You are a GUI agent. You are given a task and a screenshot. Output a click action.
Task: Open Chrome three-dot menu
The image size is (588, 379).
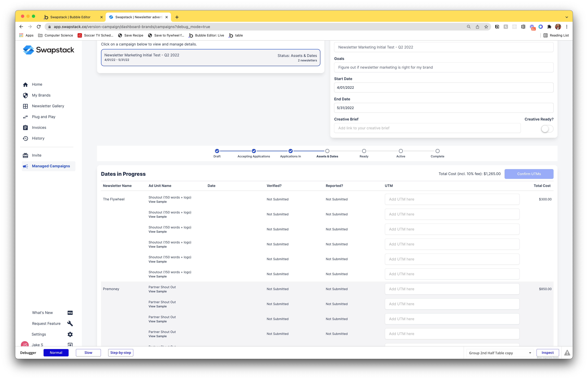click(567, 27)
